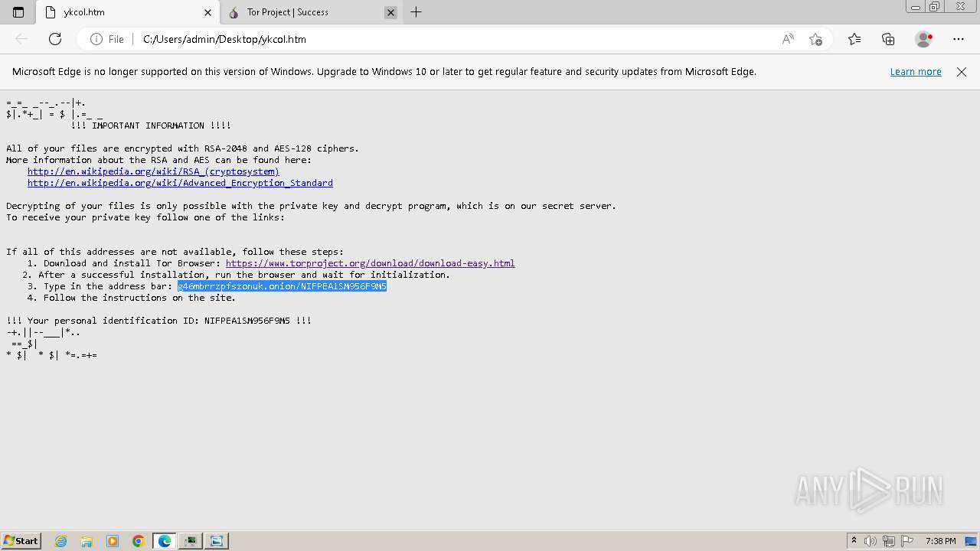Minimize the Edge browser window

pos(916,7)
